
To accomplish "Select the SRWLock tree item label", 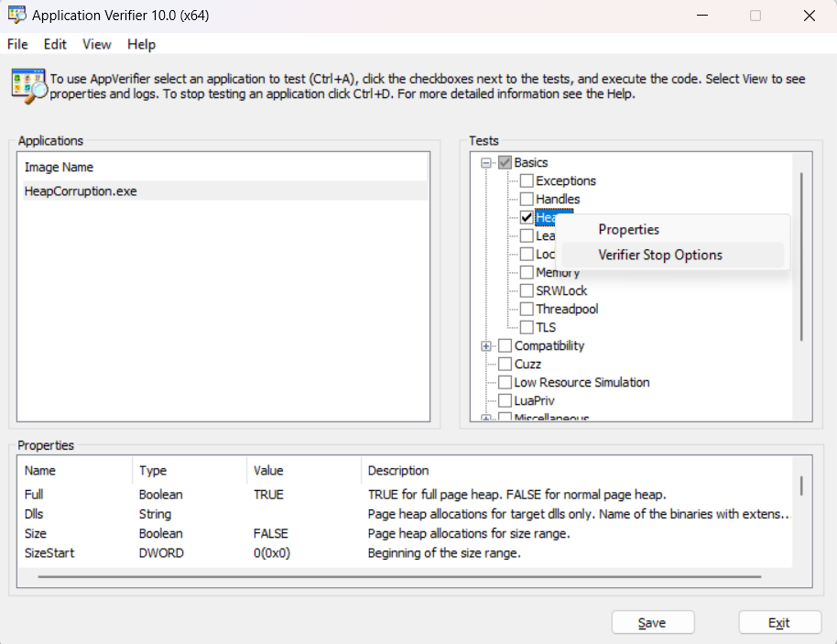I will click(x=561, y=291).
